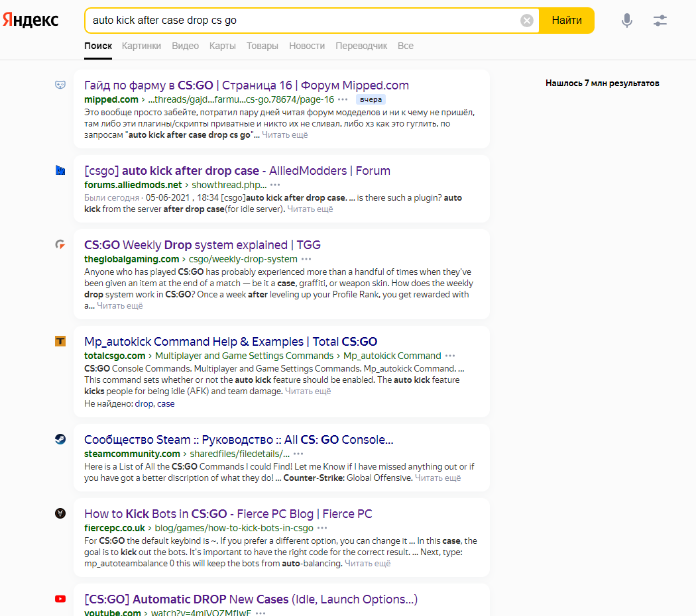Start voice search with microphone icon
Image resolution: width=696 pixels, height=616 pixels.
coord(626,21)
